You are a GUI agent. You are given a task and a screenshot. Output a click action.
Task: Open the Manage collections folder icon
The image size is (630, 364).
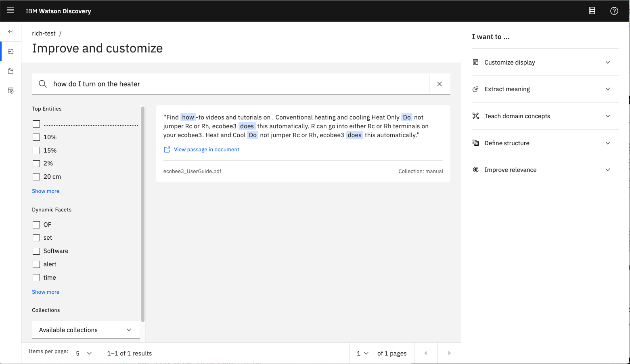pyautogui.click(x=11, y=71)
